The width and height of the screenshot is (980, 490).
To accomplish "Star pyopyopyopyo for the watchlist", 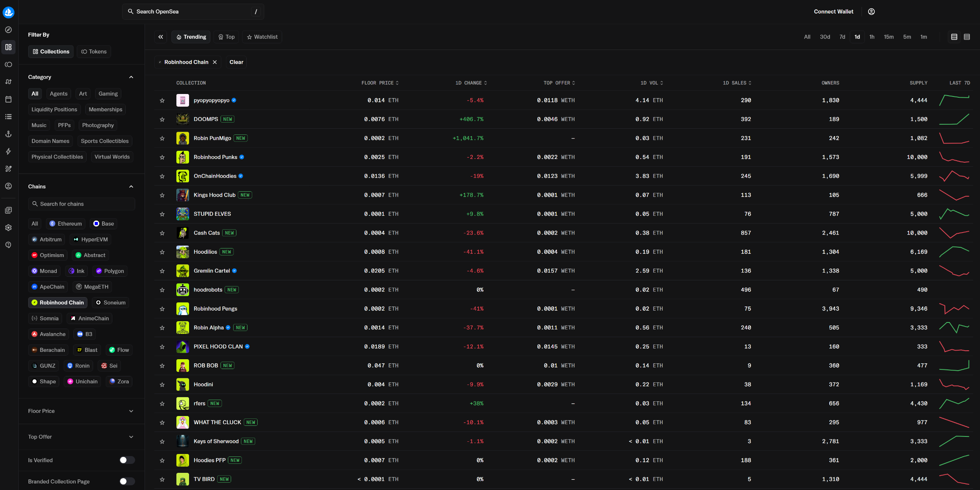I will point(162,101).
